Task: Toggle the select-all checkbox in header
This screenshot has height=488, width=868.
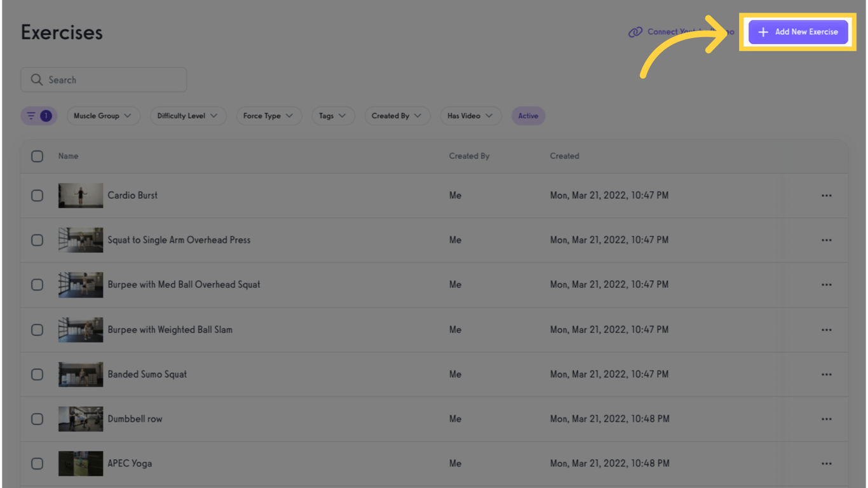Action: 37,156
